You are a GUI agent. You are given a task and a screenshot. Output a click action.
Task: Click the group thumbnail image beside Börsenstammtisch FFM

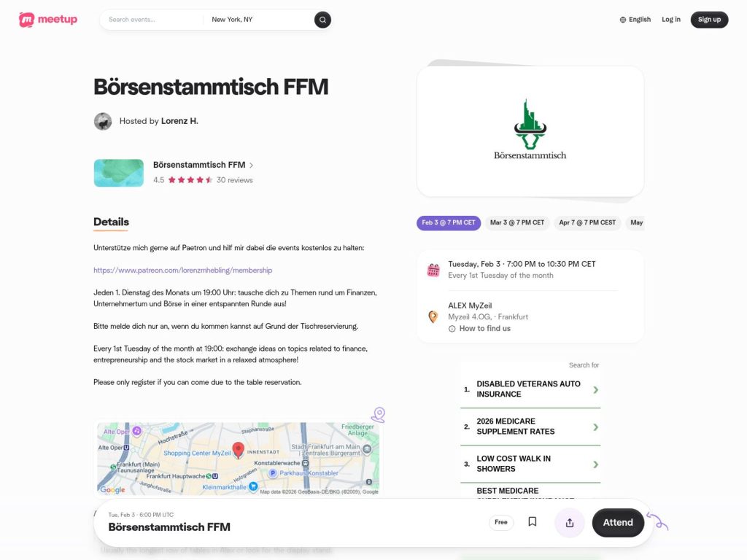click(118, 172)
